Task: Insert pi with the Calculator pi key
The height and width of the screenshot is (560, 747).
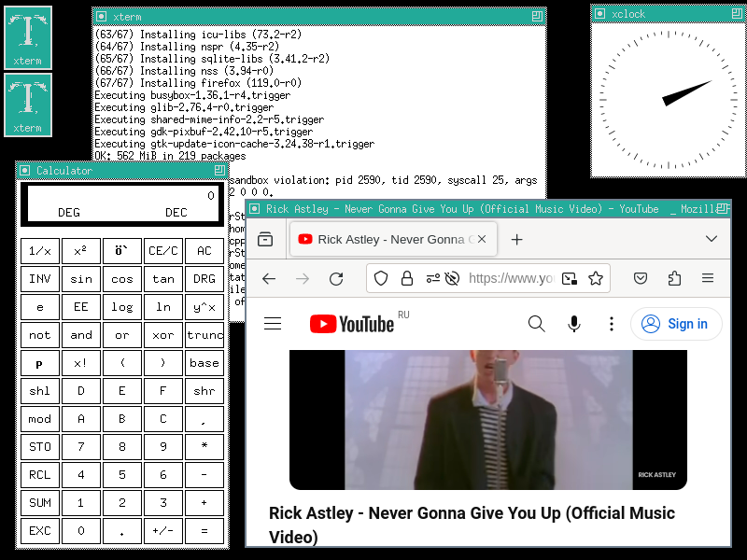Action: [x=40, y=363]
